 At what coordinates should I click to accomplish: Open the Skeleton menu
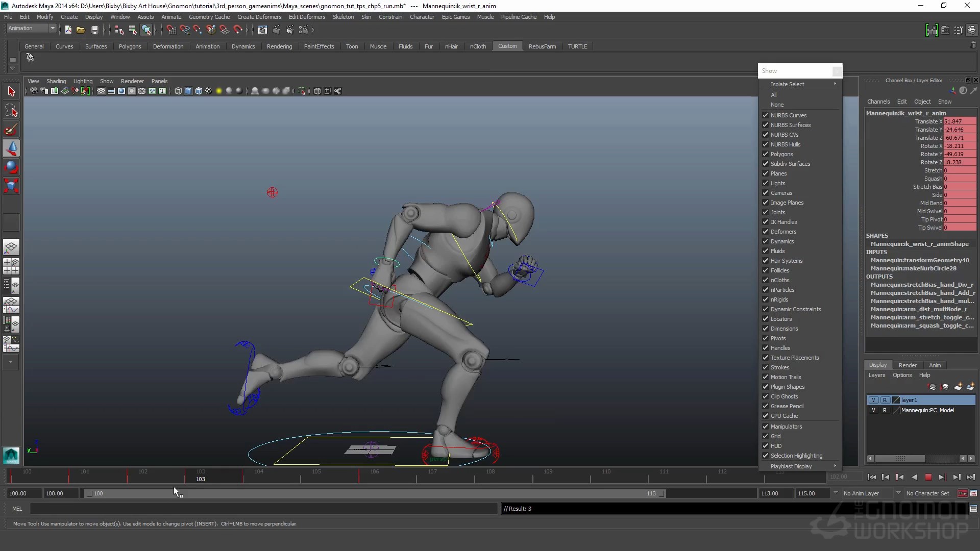[x=343, y=17]
